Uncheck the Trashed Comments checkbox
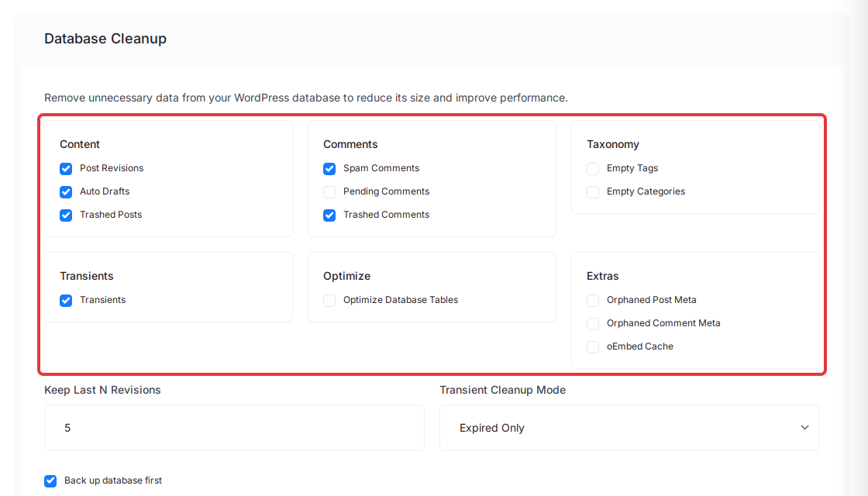Viewport: 868px width, 496px height. tap(329, 215)
